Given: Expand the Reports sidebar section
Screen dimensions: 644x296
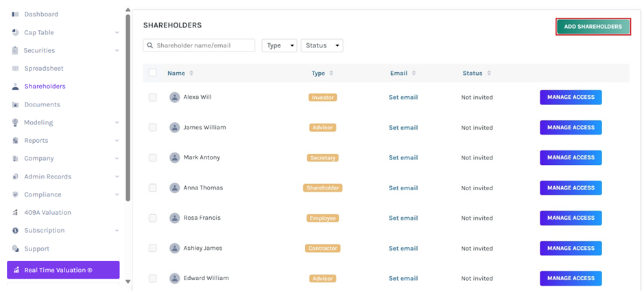Looking at the screenshot, I should 117,141.
